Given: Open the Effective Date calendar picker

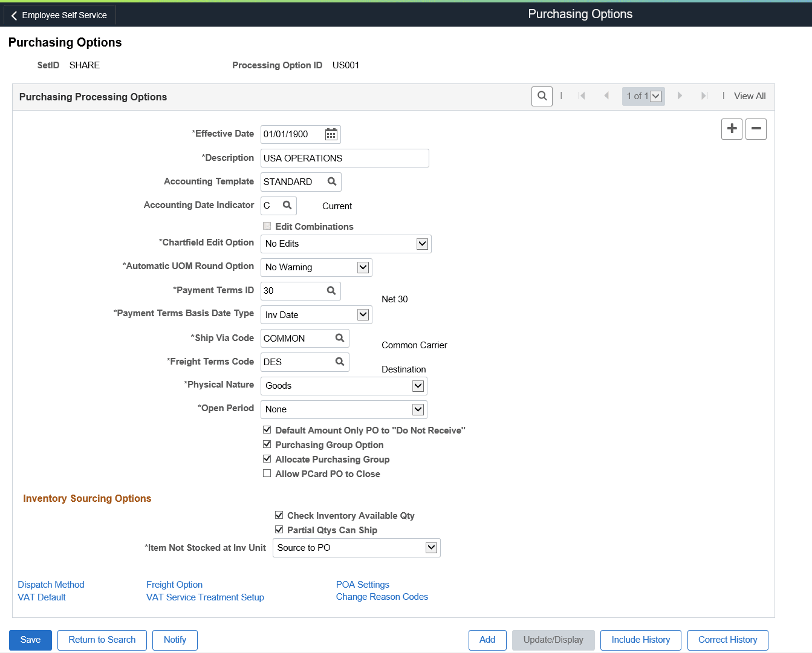Looking at the screenshot, I should click(331, 134).
